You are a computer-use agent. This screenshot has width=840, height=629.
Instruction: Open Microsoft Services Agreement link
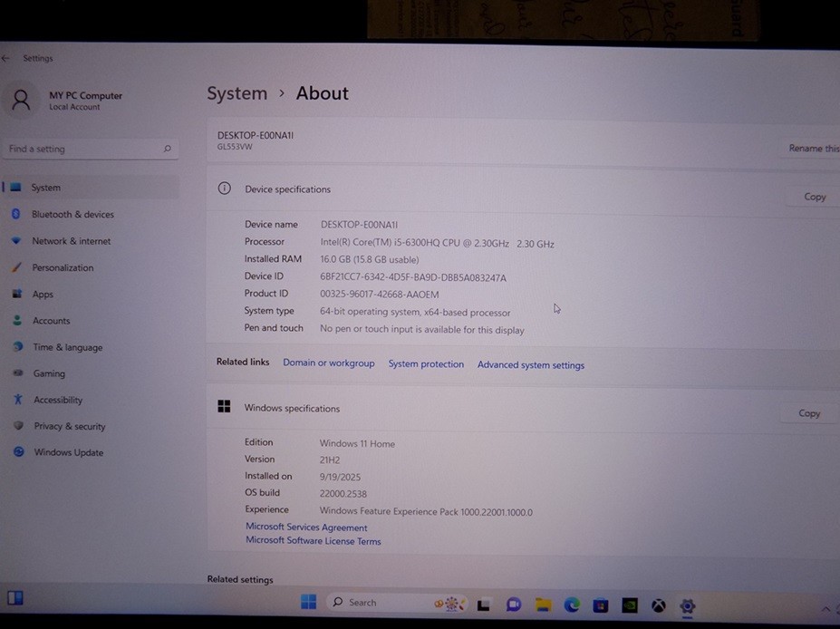point(306,527)
